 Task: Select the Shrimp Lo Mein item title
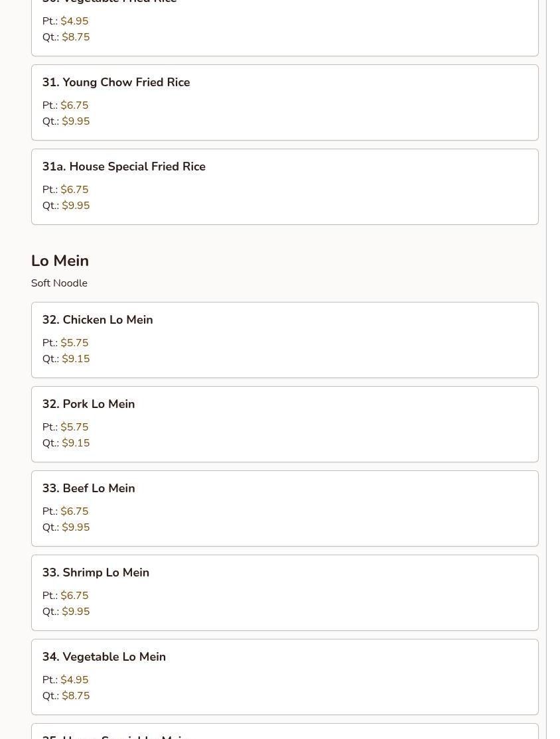coord(96,572)
